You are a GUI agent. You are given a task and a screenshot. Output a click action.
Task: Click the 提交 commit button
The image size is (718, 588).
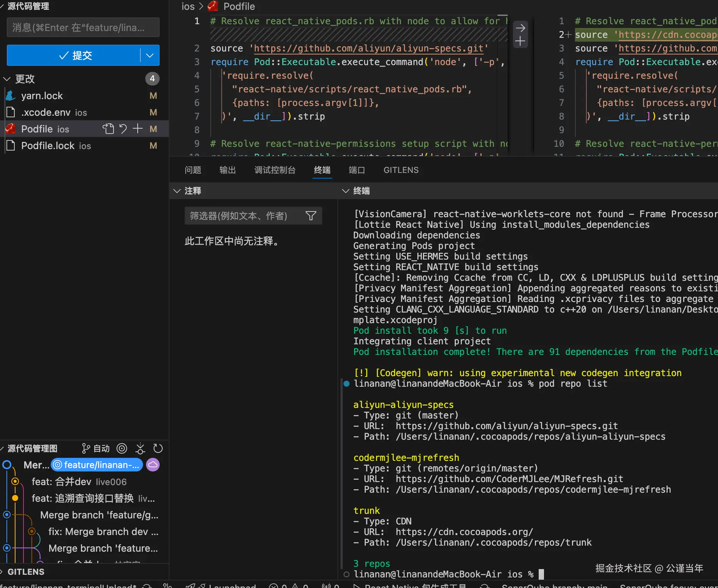75,56
